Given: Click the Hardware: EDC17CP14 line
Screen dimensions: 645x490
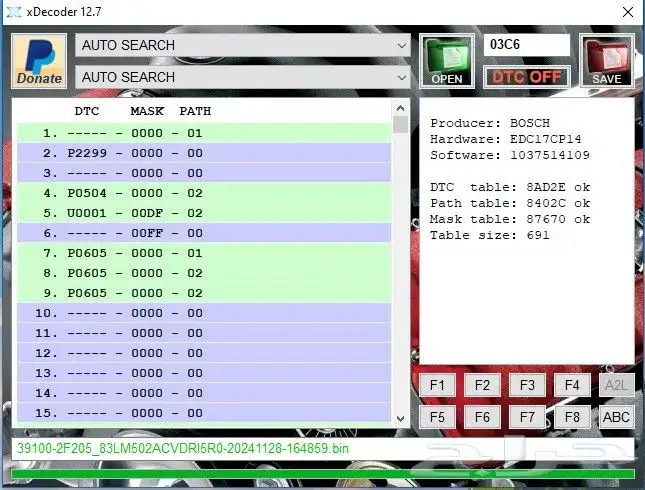Looking at the screenshot, I should click(x=506, y=139).
